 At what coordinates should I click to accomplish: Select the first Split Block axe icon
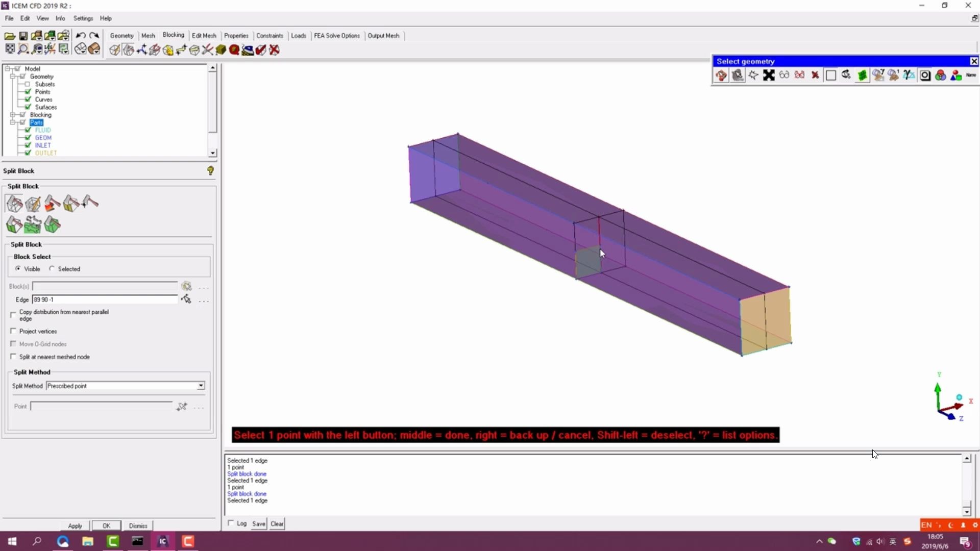[14, 204]
